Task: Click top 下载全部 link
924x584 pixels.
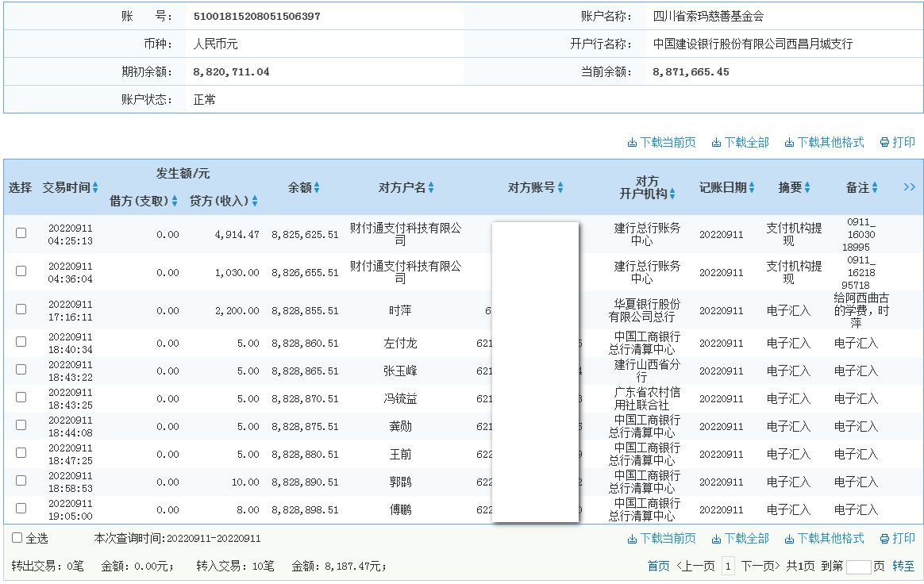Action: pos(740,142)
